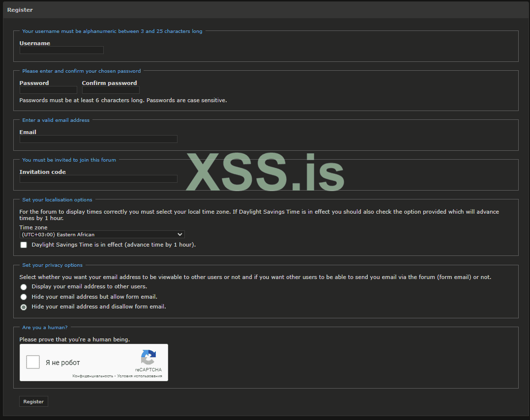Click 'You must be invited to join this forum' legend
The width and height of the screenshot is (530, 420).
tap(69, 160)
